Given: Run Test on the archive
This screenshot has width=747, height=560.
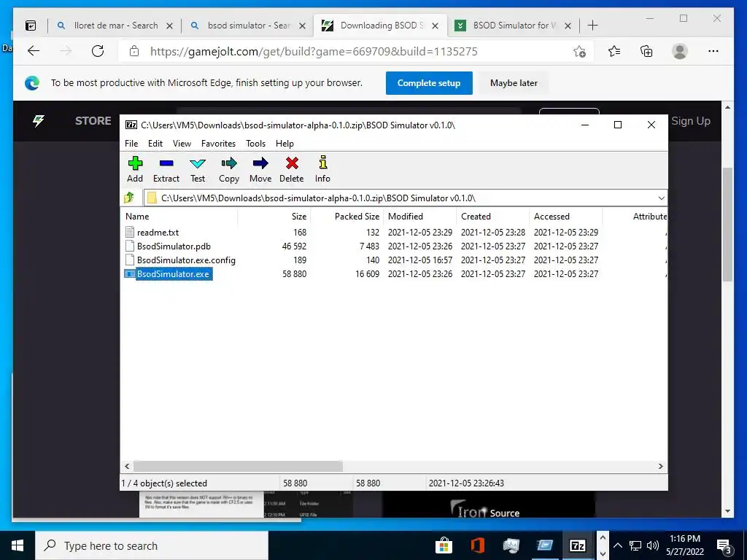Looking at the screenshot, I should (x=198, y=169).
